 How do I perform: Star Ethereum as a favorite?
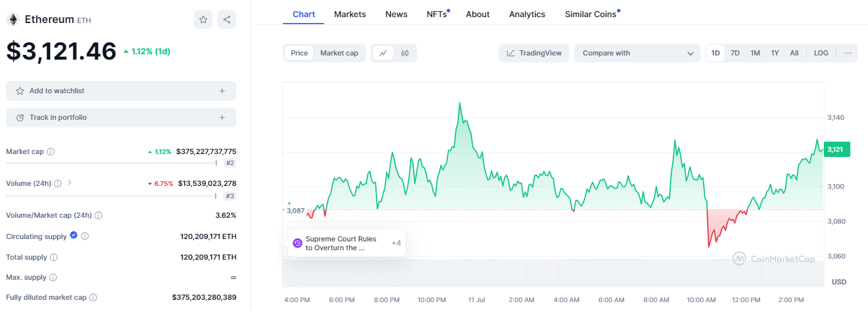point(203,19)
